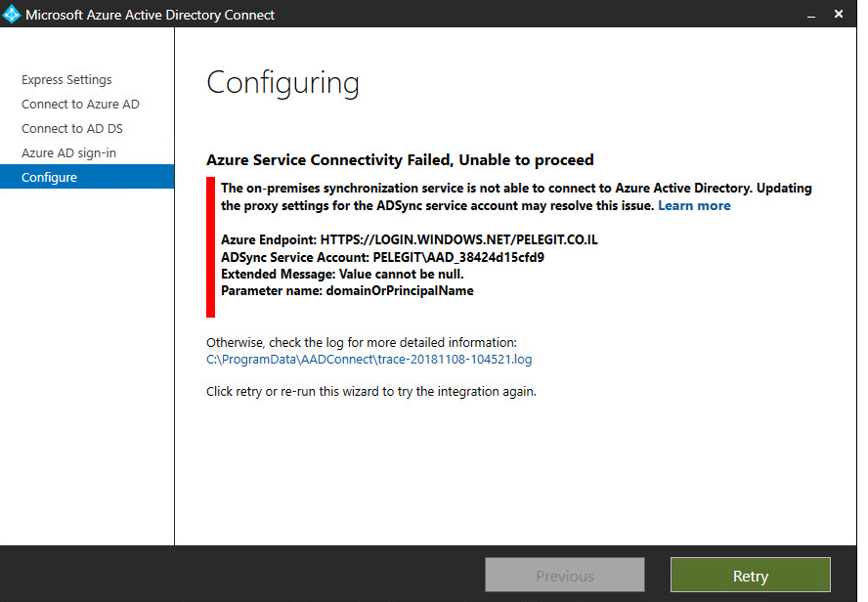Image resolution: width=868 pixels, height=602 pixels.
Task: Click the Retry button
Action: pos(750,576)
